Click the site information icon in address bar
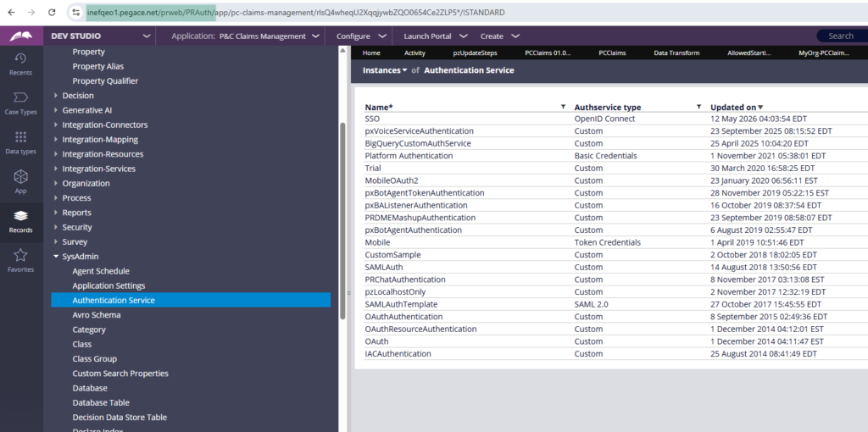The height and width of the screenshot is (432, 868). coord(76,12)
